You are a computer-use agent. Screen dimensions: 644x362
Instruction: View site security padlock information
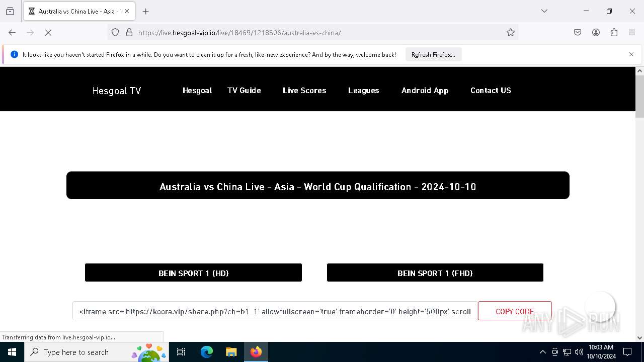point(129,32)
